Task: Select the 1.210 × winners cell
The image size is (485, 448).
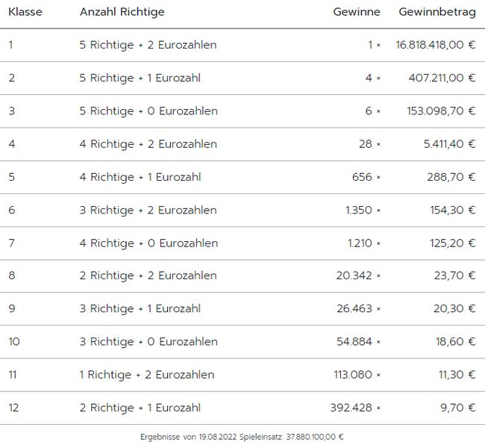Action: pos(364,243)
